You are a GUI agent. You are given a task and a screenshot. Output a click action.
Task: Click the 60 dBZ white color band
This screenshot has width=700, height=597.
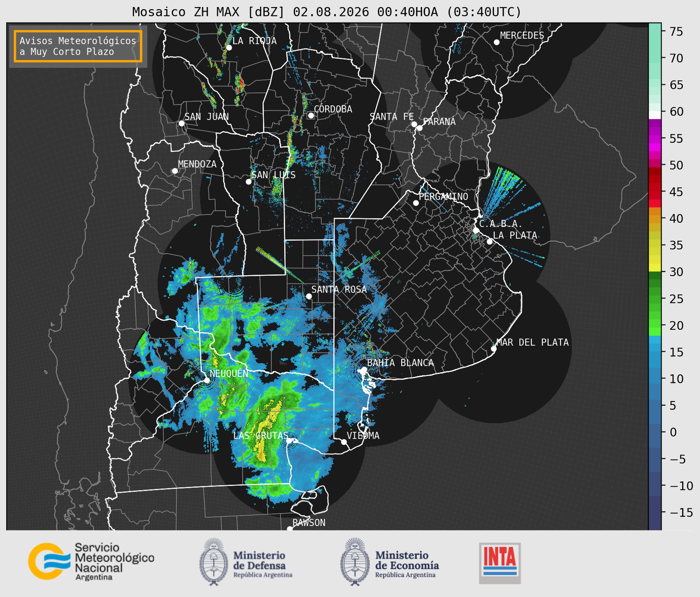pos(655,115)
